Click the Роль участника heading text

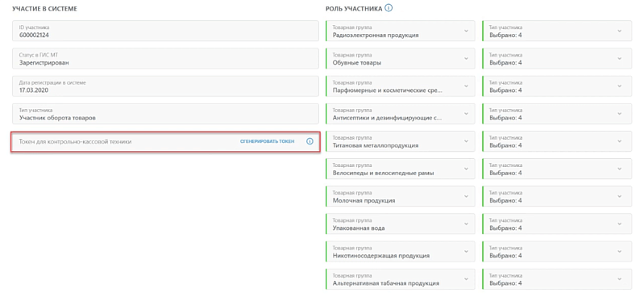[354, 8]
